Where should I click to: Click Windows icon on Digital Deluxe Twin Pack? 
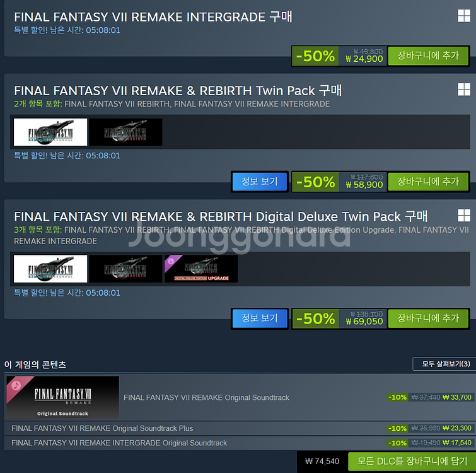click(464, 216)
